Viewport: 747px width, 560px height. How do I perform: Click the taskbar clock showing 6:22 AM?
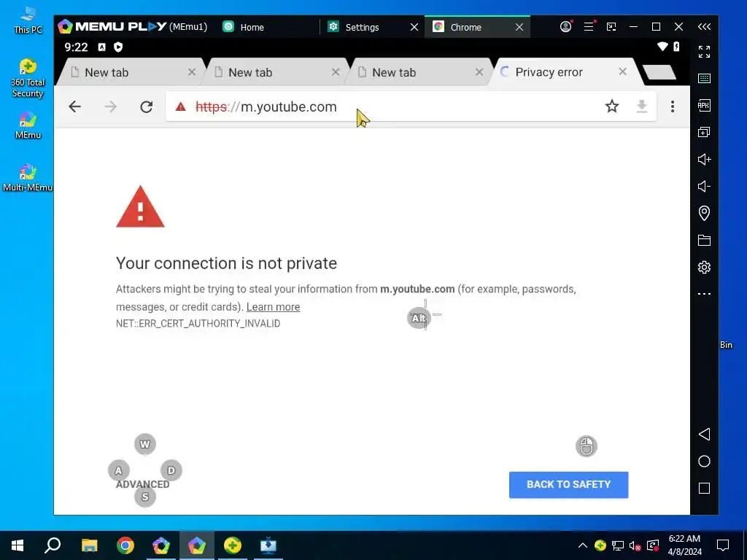coord(684,545)
